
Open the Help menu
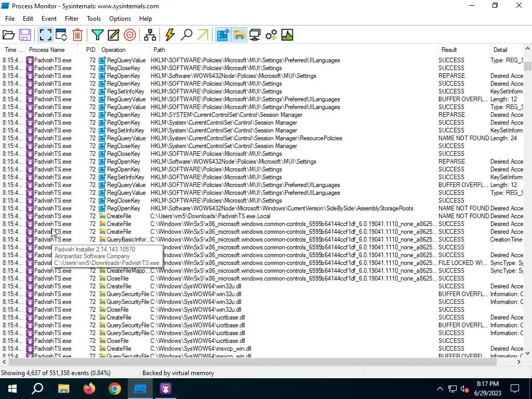[x=145, y=19]
